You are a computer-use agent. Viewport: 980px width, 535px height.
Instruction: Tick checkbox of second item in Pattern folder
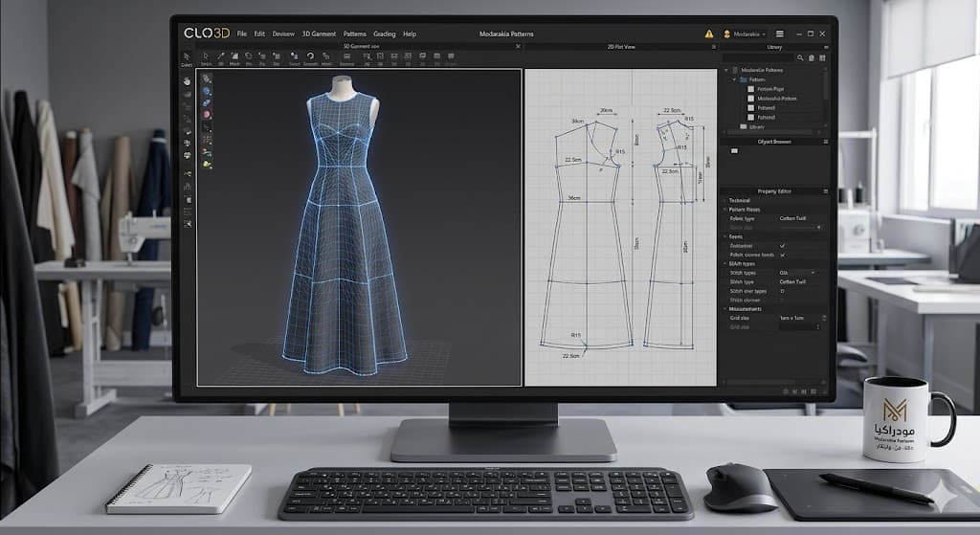click(750, 99)
